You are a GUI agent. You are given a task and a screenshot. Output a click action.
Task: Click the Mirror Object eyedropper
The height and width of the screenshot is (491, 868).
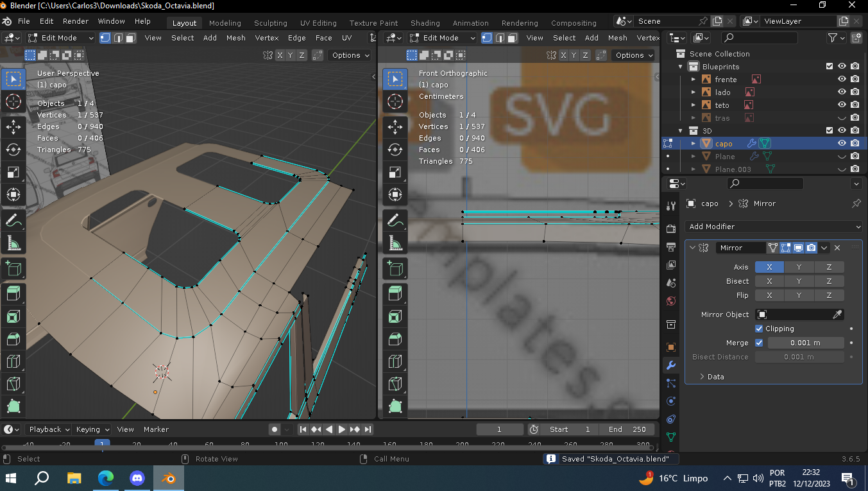[x=837, y=314]
